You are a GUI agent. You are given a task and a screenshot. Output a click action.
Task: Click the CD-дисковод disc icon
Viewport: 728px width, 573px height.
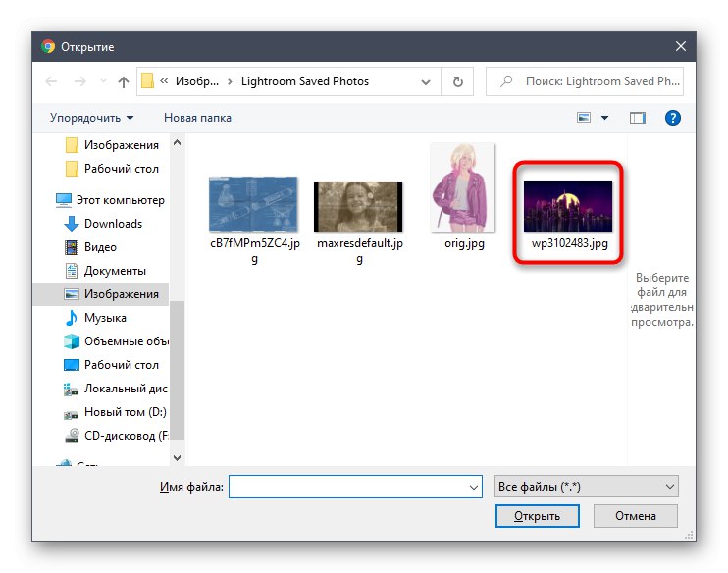coord(71,436)
